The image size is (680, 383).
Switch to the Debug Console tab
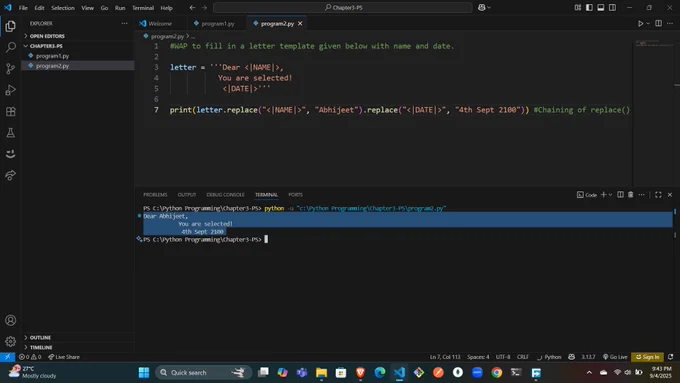click(226, 195)
